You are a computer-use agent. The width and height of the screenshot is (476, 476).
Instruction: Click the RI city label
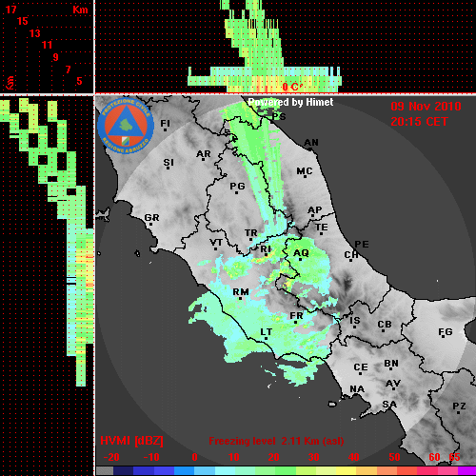266,249
